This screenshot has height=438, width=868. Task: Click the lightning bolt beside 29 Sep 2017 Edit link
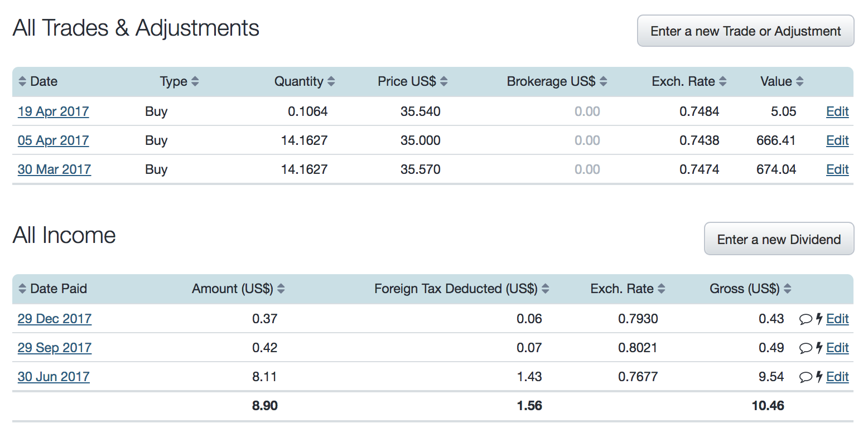[819, 348]
